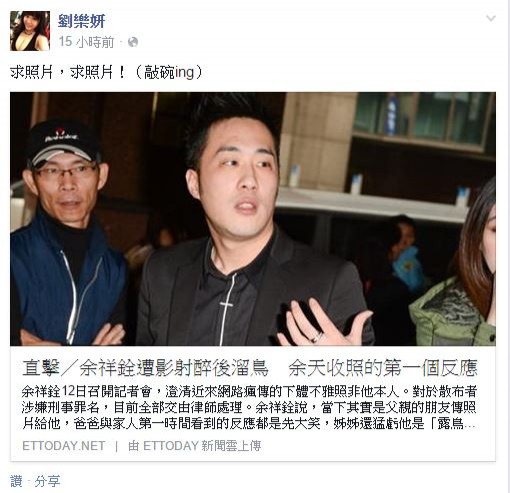Click 由 ETTODAY 新聞雲上傳 uploader link

(x=195, y=446)
